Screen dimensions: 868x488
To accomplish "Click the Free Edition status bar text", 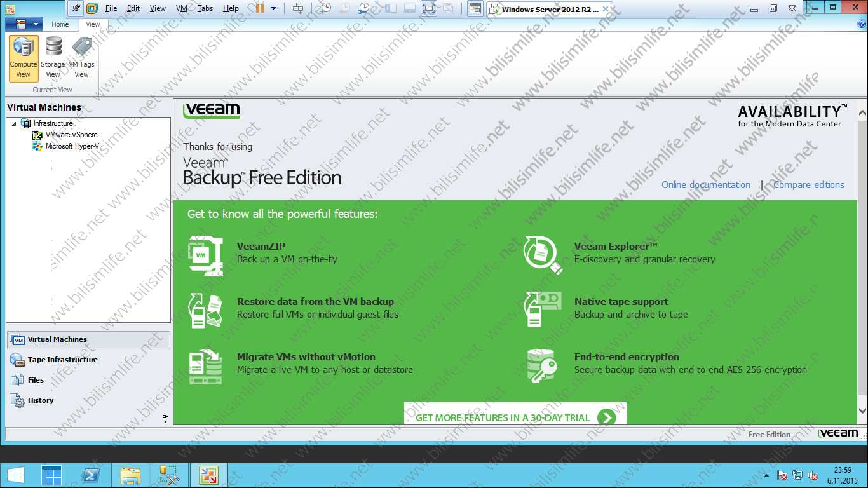I will pyautogui.click(x=770, y=435).
